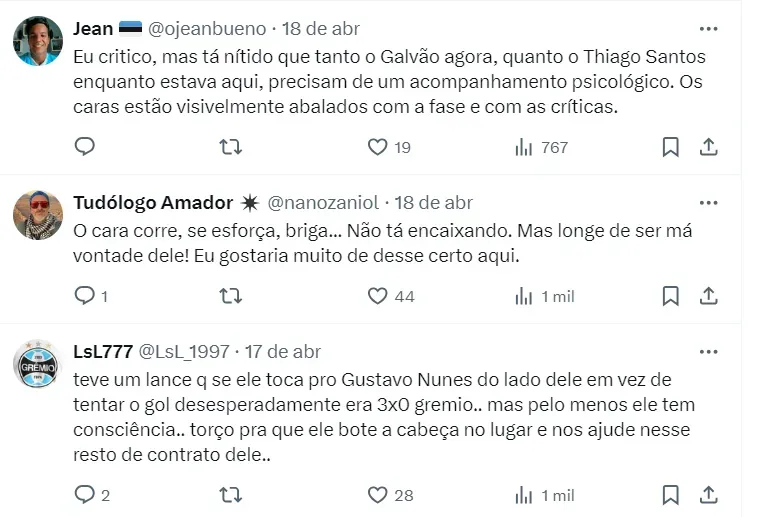Click the 17 de abr timestamp
Image resolution: width=757 pixels, height=517 pixels.
pyautogui.click(x=283, y=352)
